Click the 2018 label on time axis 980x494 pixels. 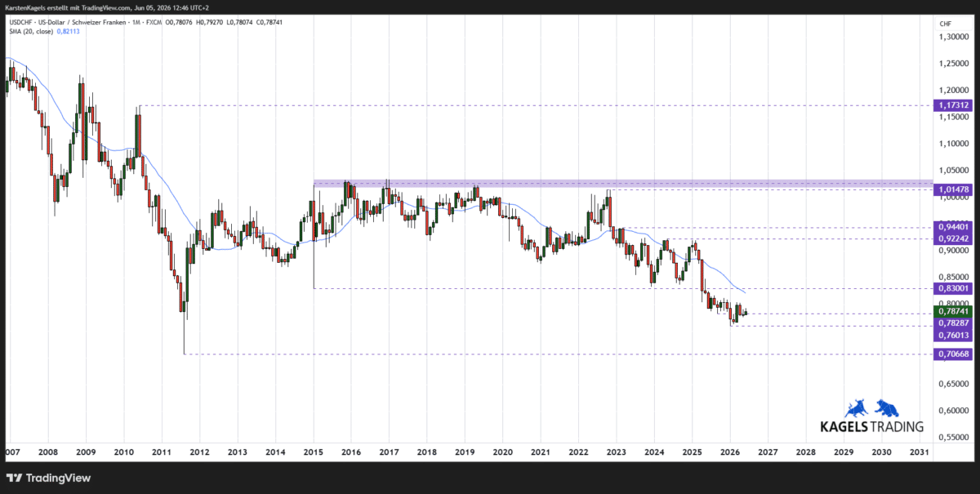click(426, 452)
